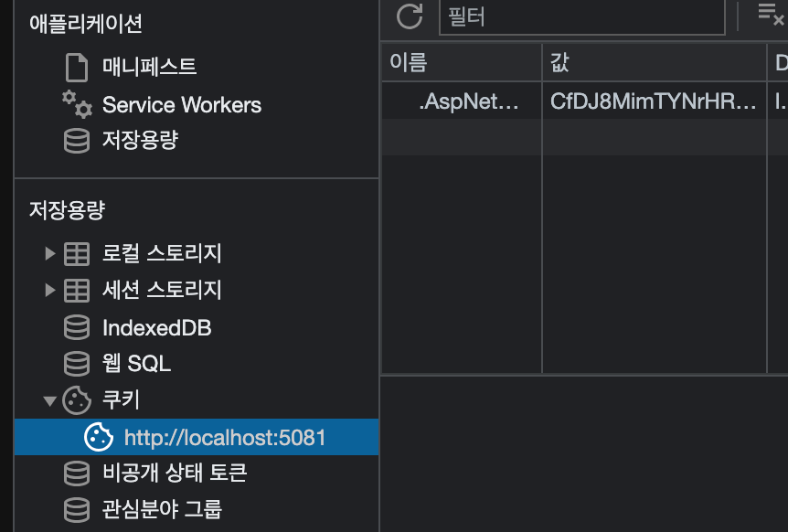Click the database icon beside the 저장용량 tree item
This screenshot has height=532, width=788.
pyautogui.click(x=77, y=141)
